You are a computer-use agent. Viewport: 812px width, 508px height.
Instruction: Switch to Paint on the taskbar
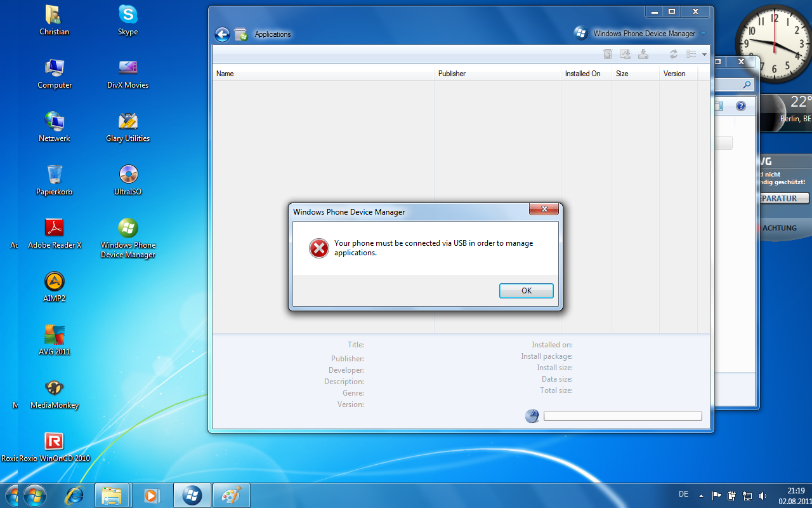tap(231, 495)
